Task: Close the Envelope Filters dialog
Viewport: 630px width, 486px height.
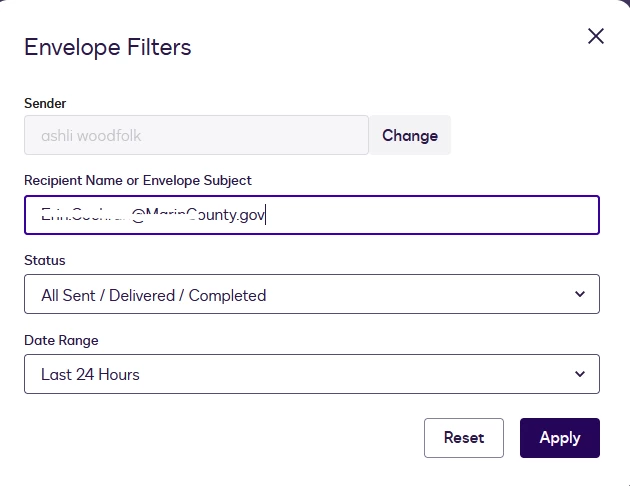Action: tap(596, 36)
